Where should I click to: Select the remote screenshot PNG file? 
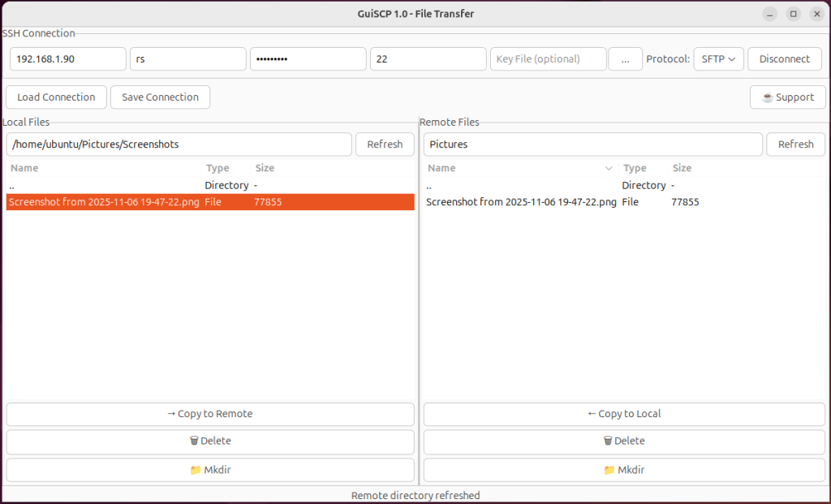coord(521,202)
